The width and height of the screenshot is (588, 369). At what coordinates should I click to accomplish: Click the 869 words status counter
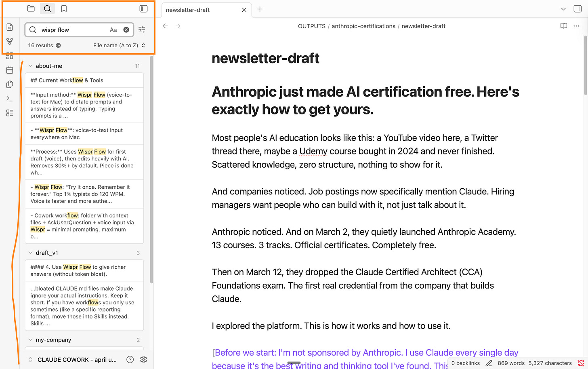point(511,363)
